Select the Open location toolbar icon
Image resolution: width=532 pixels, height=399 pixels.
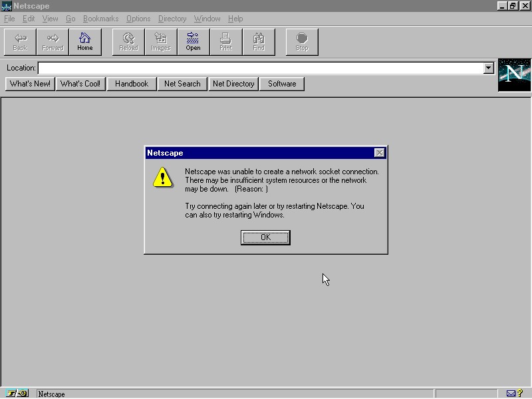(x=193, y=41)
